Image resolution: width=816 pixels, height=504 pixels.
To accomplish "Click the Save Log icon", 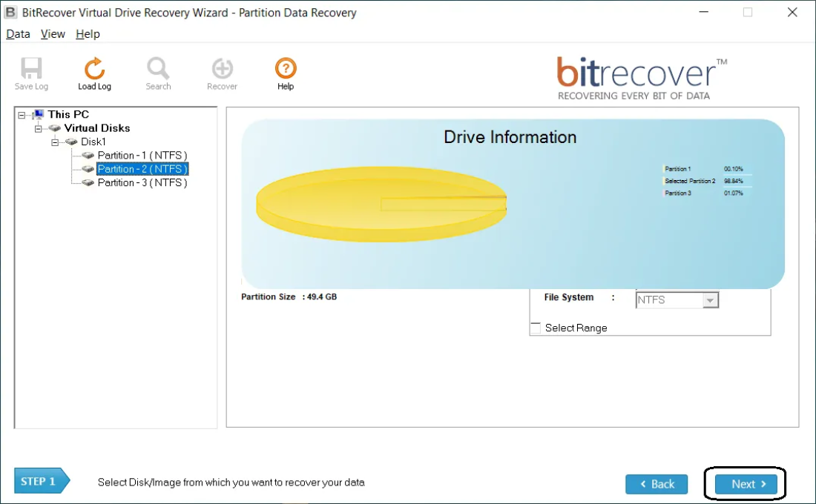I will pos(30,72).
